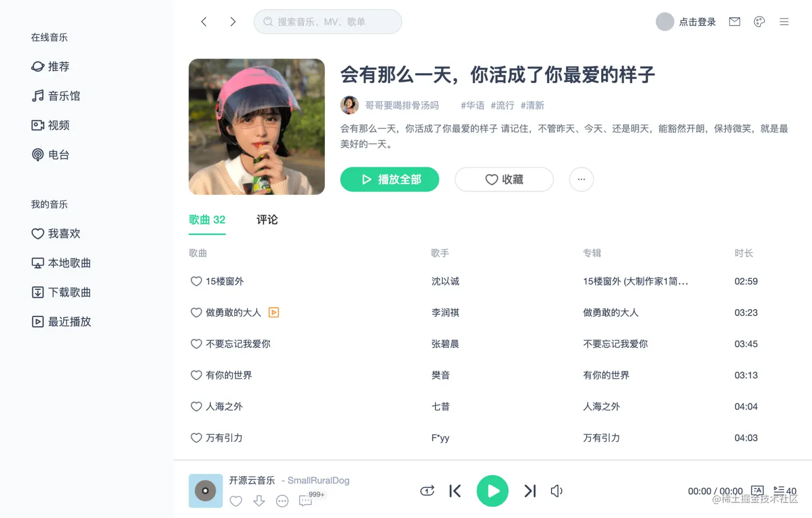This screenshot has width=812, height=518.
Task: Click the download icon in player bar
Action: coord(259,501)
